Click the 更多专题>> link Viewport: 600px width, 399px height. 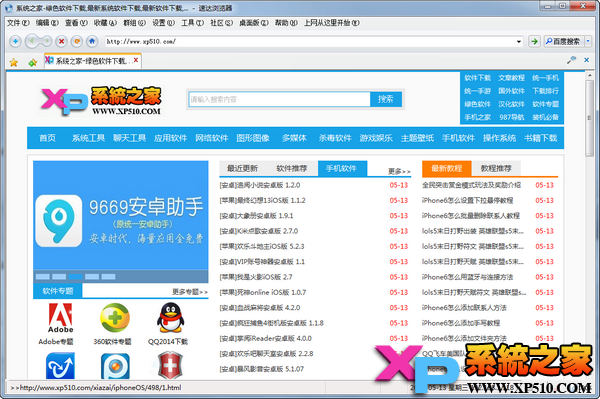point(190,292)
